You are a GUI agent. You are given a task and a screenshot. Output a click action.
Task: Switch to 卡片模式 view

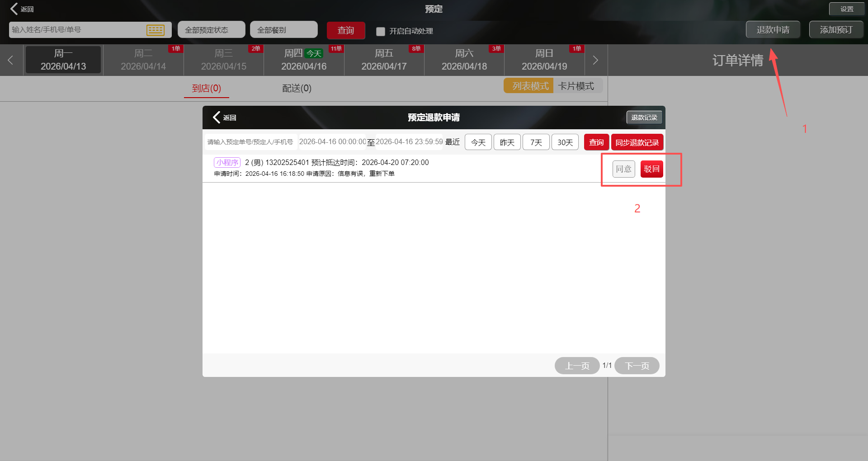(x=576, y=86)
